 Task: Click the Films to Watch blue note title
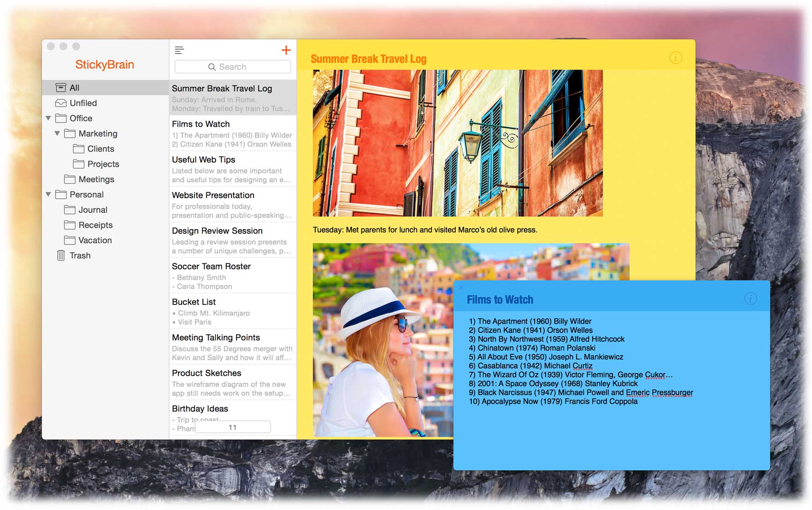tap(500, 299)
